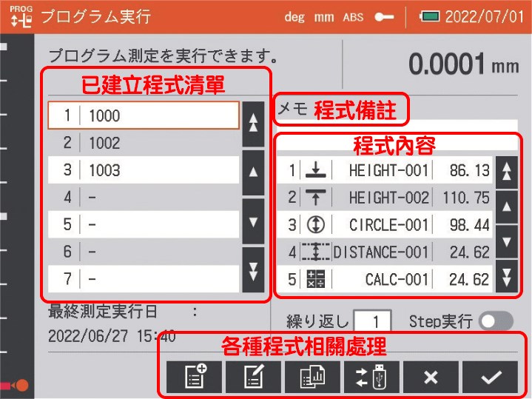
Task: Confirm with the checkmark button
Action: coord(490,377)
